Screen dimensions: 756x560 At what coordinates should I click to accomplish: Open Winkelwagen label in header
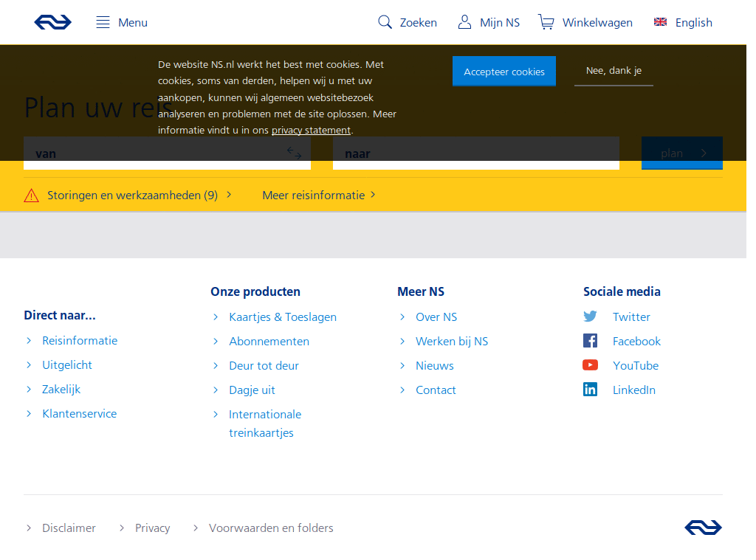pyautogui.click(x=597, y=23)
